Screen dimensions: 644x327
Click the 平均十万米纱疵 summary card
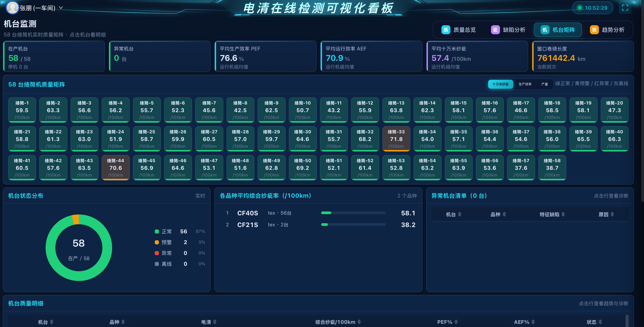click(x=477, y=57)
